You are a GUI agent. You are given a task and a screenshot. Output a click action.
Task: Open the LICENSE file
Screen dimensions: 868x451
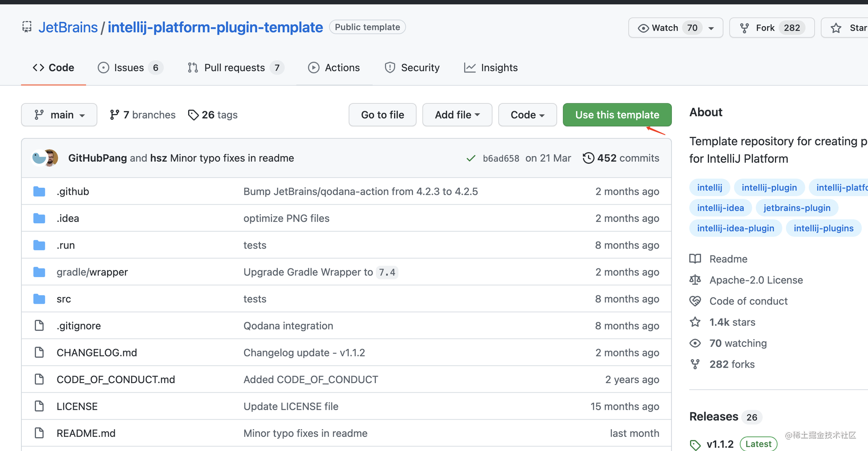tap(77, 406)
